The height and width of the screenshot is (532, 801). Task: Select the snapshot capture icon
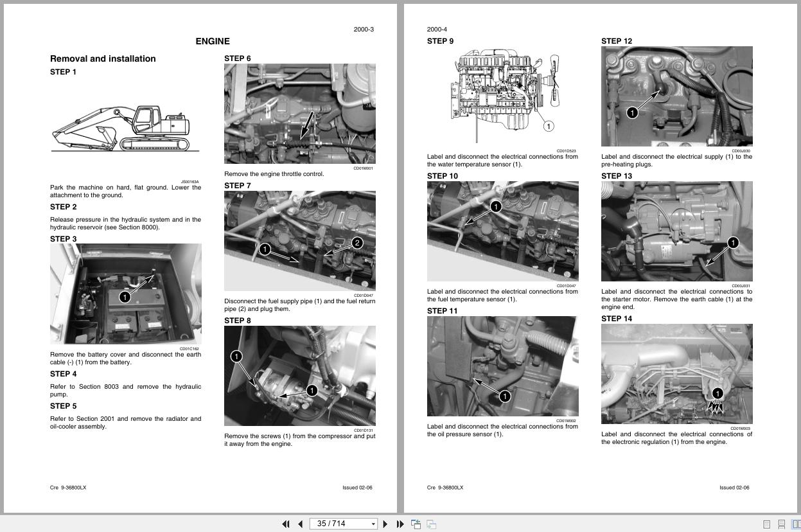click(416, 524)
